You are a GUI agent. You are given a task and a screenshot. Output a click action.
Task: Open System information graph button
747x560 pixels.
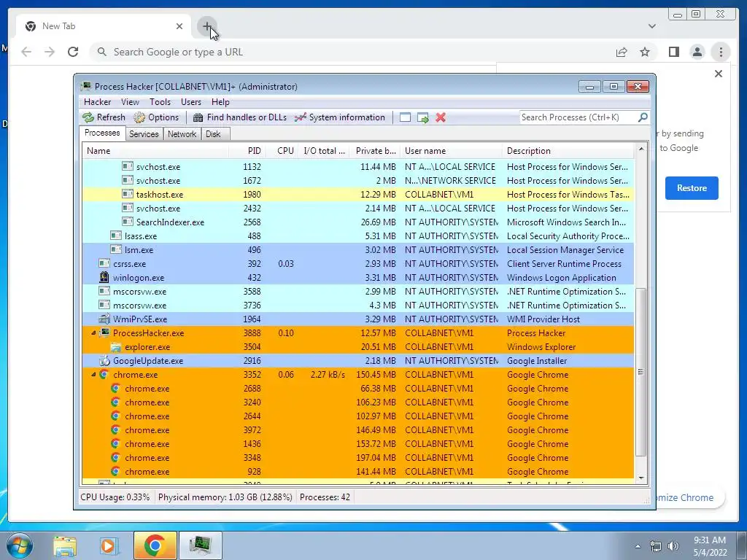coord(339,117)
